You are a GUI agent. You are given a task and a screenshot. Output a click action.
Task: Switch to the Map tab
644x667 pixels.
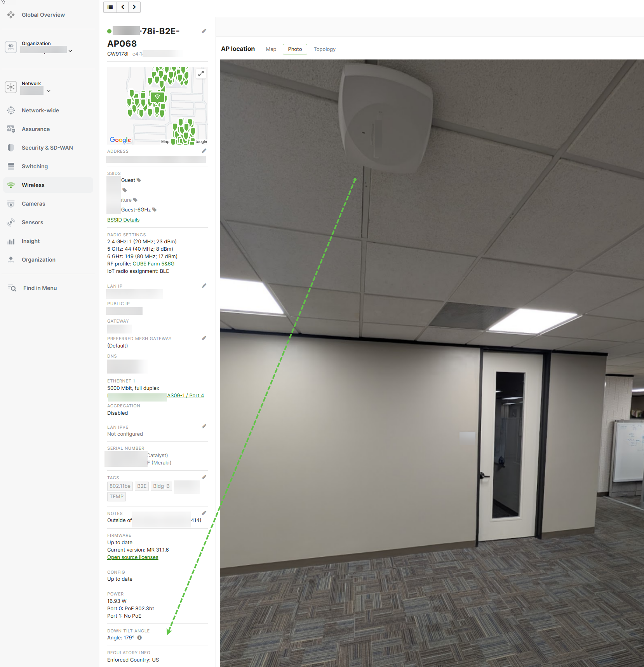tap(271, 49)
